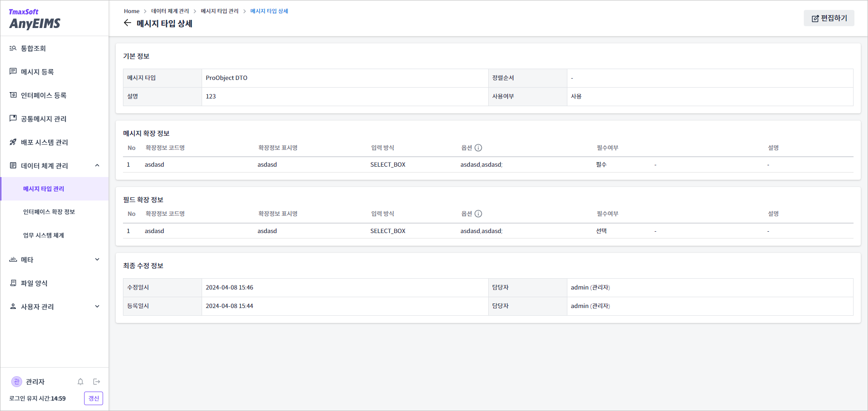This screenshot has width=868, height=411.
Task: Open 인터페이스 등록 menu
Action: 54,95
